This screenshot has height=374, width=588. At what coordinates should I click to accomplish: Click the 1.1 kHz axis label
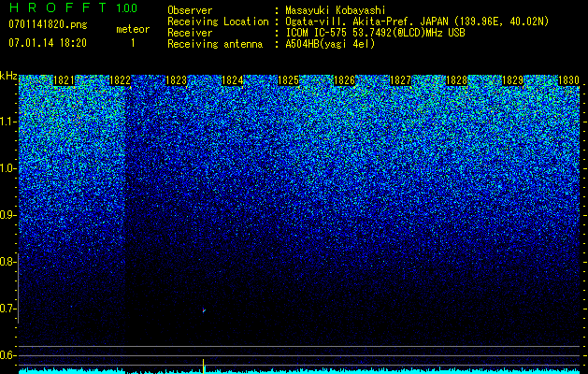pos(8,122)
